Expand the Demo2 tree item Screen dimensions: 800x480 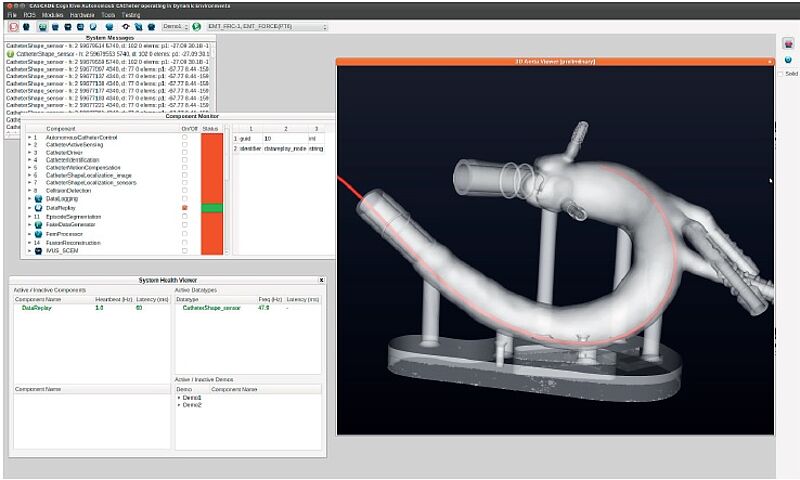pos(179,405)
